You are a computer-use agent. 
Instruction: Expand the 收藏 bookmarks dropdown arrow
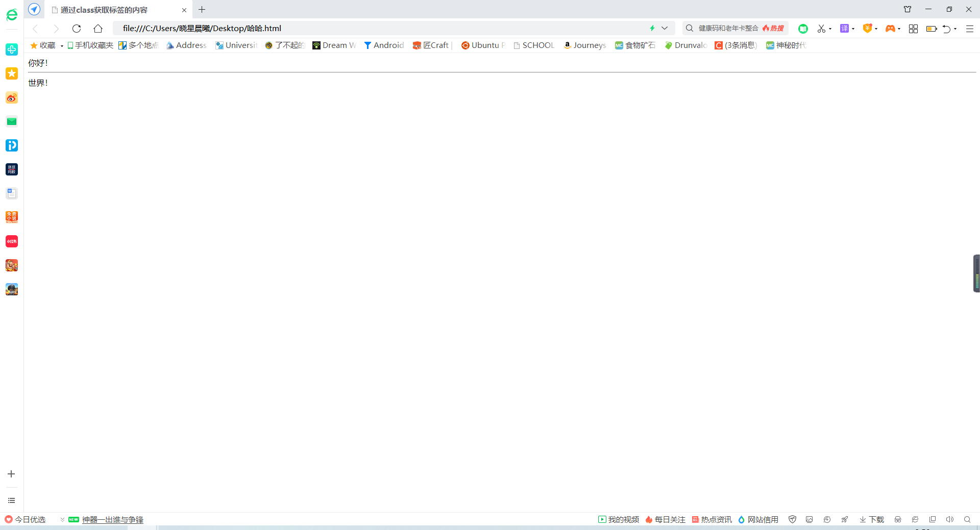click(62, 46)
